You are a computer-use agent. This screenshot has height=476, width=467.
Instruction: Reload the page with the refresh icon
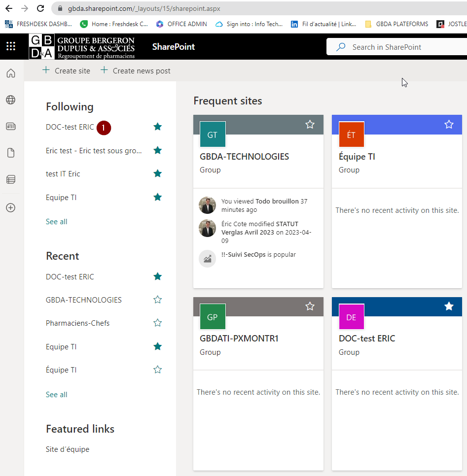(x=40, y=8)
